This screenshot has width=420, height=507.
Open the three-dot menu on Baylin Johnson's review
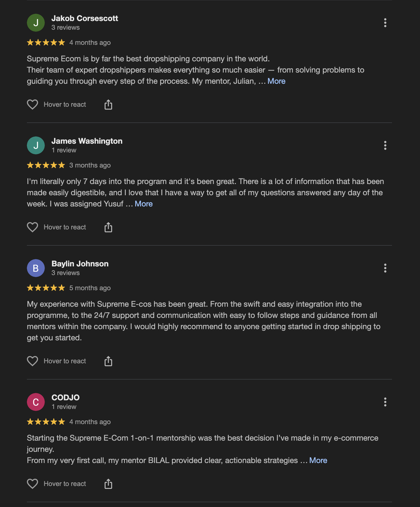click(x=385, y=268)
